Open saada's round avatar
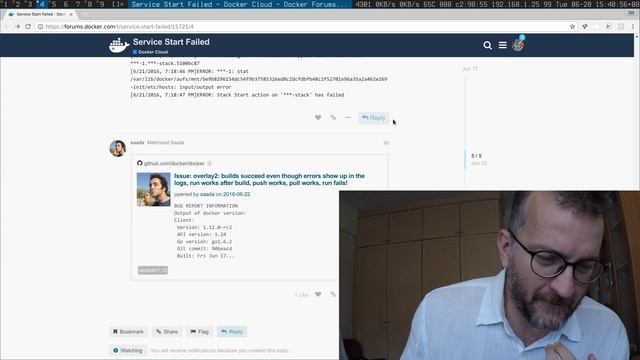The image size is (640, 360). click(x=118, y=148)
